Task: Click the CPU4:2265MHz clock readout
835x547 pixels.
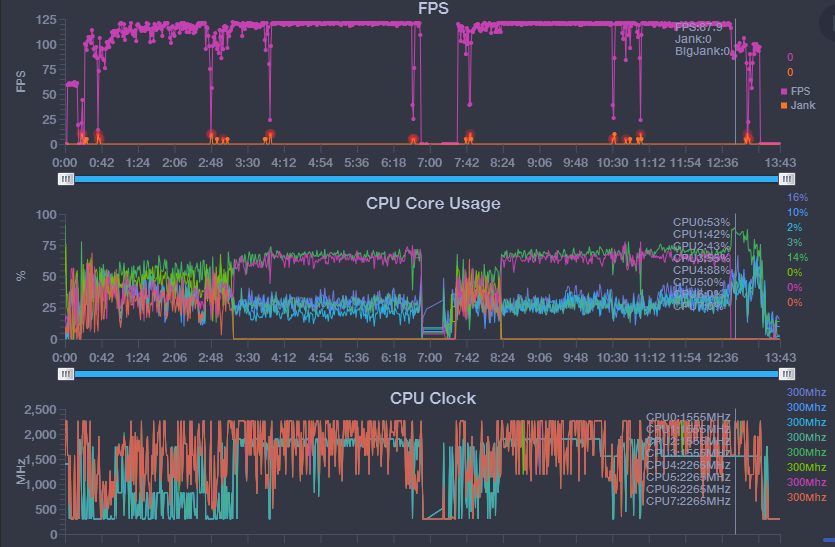Action: click(688, 465)
